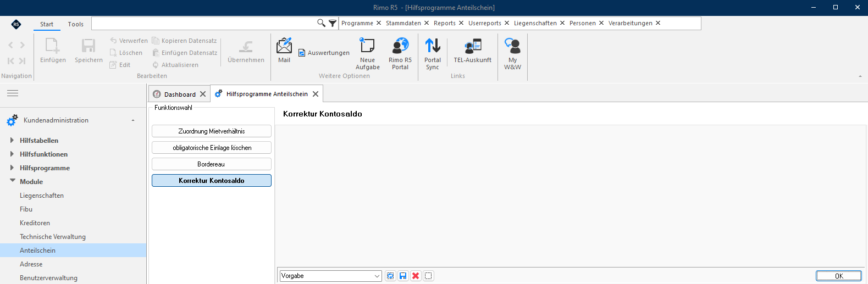The image size is (868, 284).
Task: Click the Rimo R5 application logo
Action: tap(16, 24)
